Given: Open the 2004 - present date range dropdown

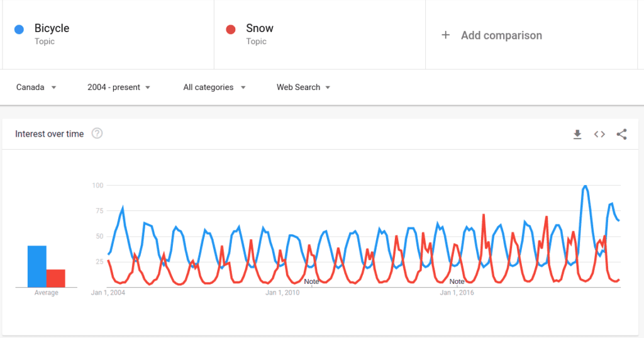Looking at the screenshot, I should tap(119, 87).
